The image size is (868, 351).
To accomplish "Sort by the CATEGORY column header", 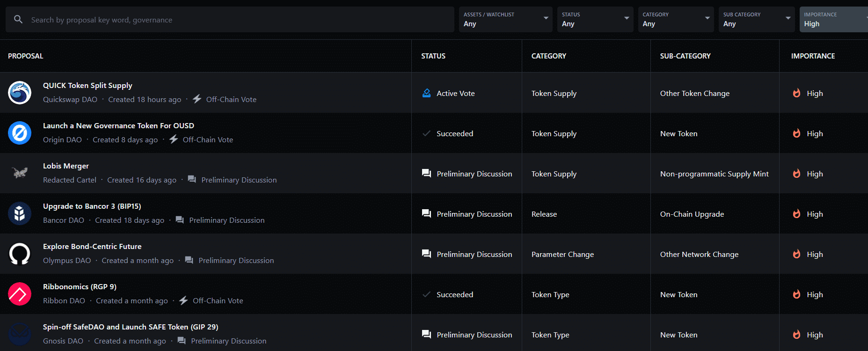I will pos(549,56).
